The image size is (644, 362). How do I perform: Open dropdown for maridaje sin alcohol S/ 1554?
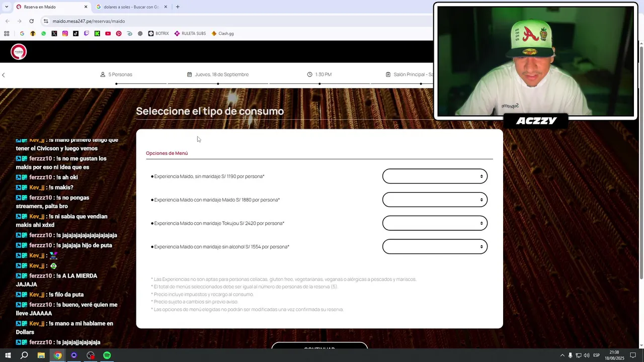[435, 247]
